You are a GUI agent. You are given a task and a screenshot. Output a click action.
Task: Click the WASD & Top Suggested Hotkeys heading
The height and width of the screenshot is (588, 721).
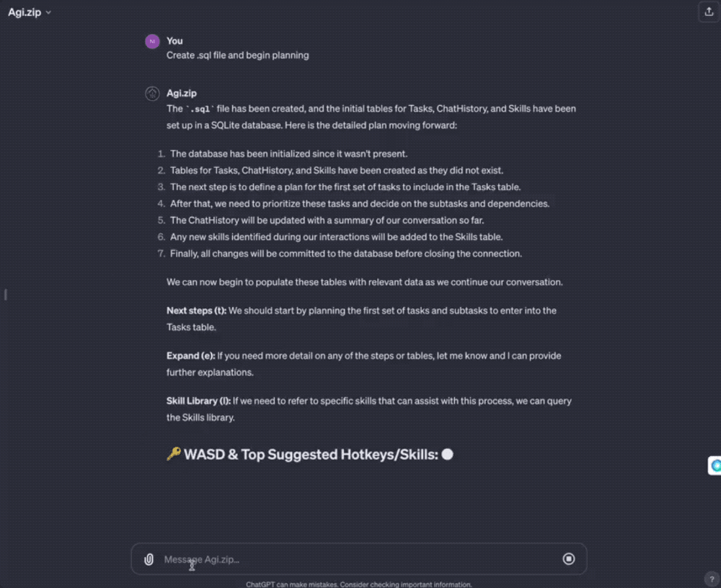[311, 455]
